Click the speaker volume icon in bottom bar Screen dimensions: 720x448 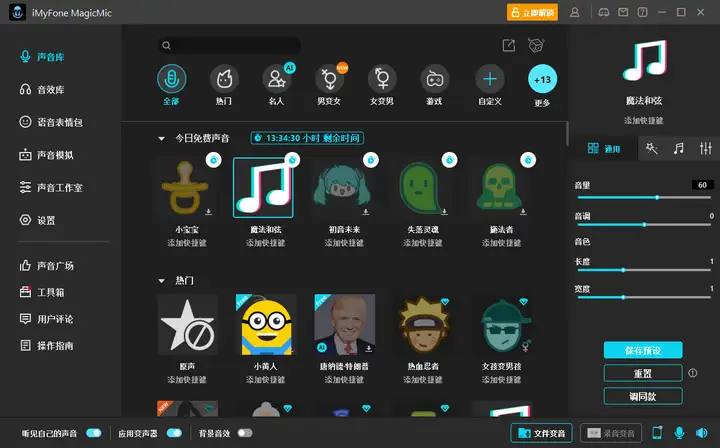click(x=702, y=432)
